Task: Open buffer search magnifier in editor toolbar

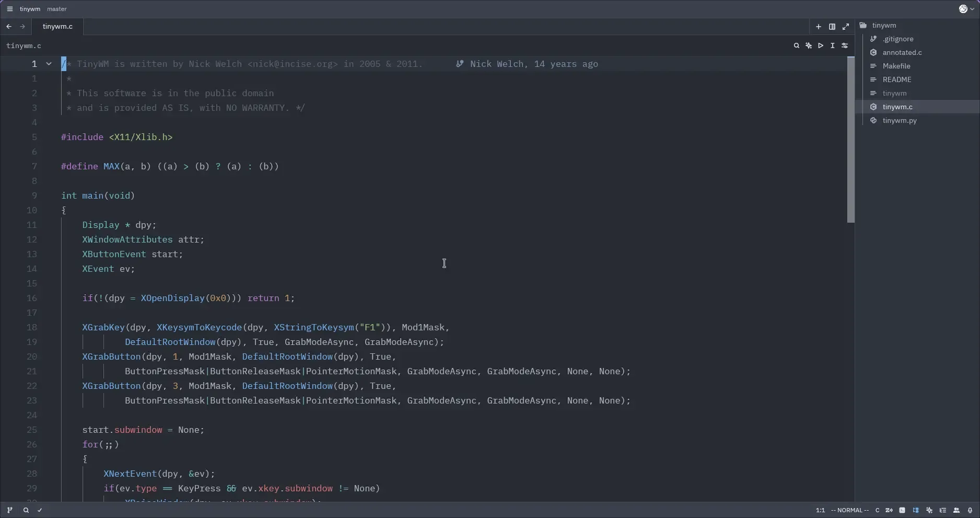Action: (x=797, y=46)
